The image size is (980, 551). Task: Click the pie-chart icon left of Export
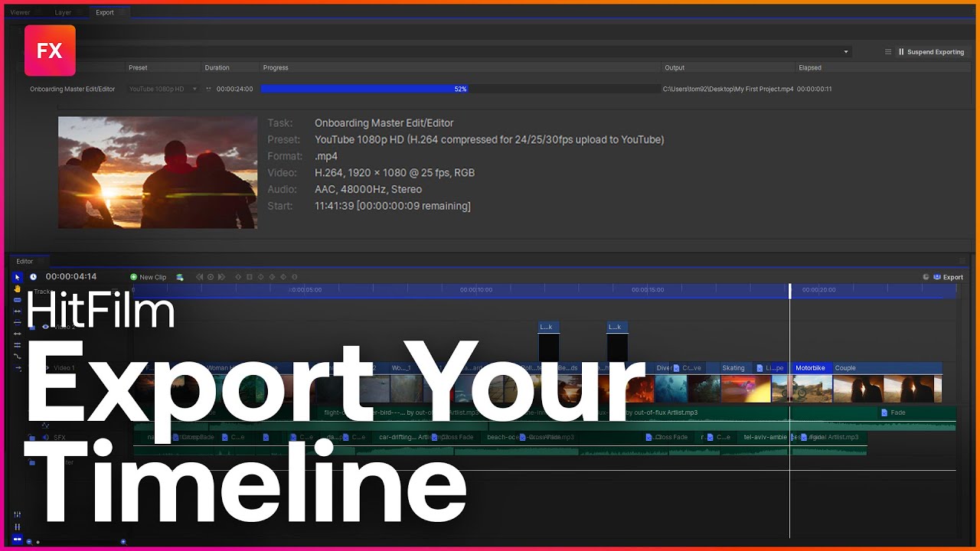(x=926, y=277)
